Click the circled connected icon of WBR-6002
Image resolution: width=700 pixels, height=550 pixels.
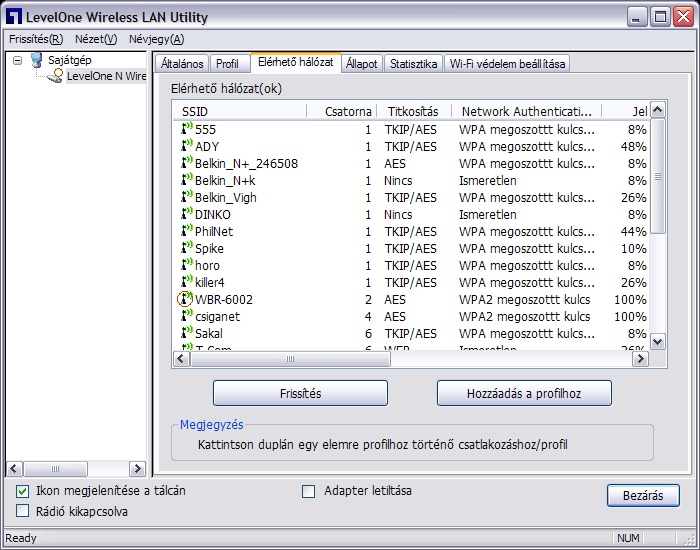[185, 299]
